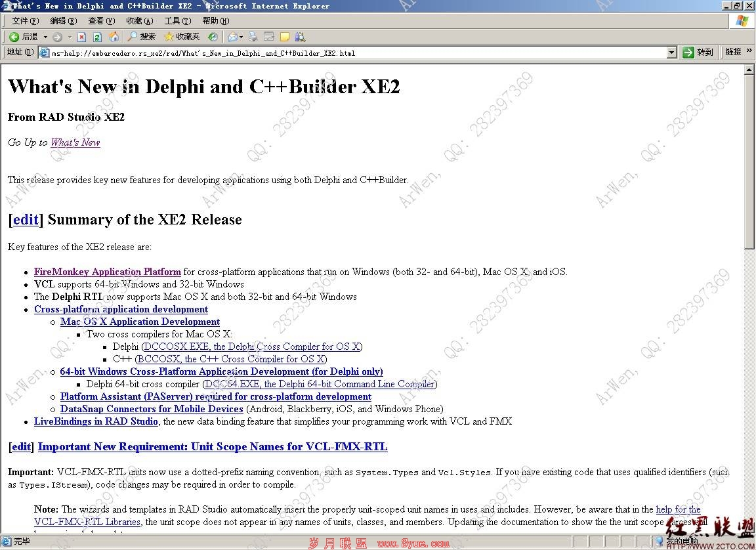
Task: Click the vertical scrollbar thumb
Action: (x=749, y=162)
